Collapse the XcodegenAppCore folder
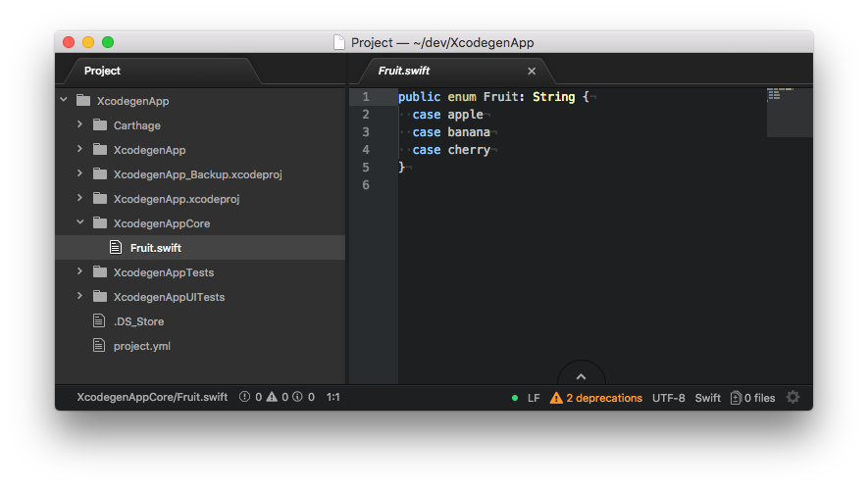The height and width of the screenshot is (489, 868). [x=79, y=222]
